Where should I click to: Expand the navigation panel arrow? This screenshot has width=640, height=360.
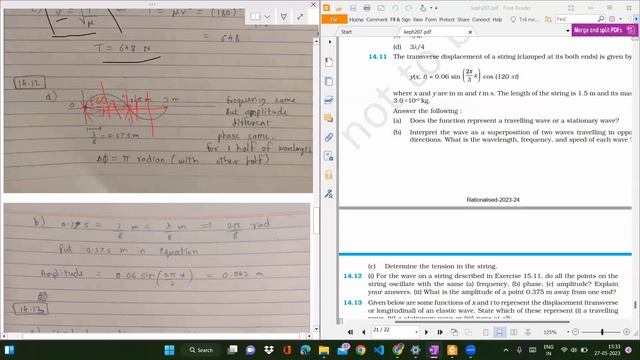(330, 42)
